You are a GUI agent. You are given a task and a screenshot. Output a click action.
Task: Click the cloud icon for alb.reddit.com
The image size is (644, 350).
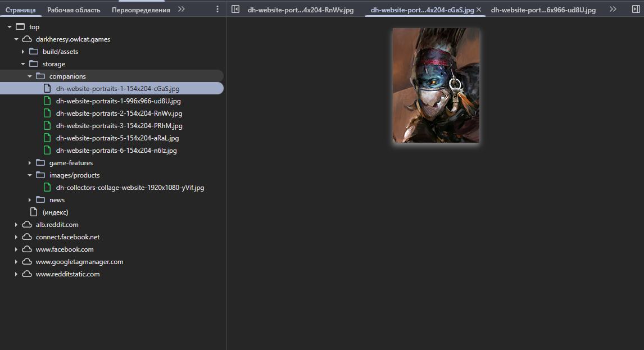coord(27,224)
